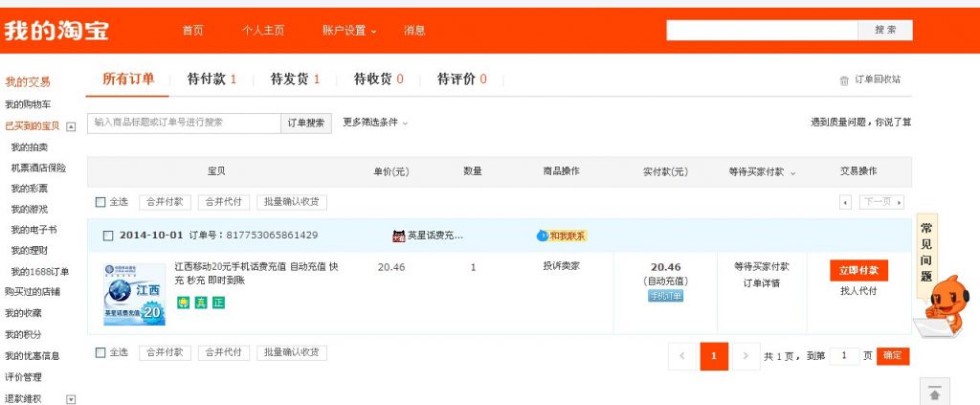Click the top 合并代付 button
Screen dimensions: 980x405
[x=224, y=202]
